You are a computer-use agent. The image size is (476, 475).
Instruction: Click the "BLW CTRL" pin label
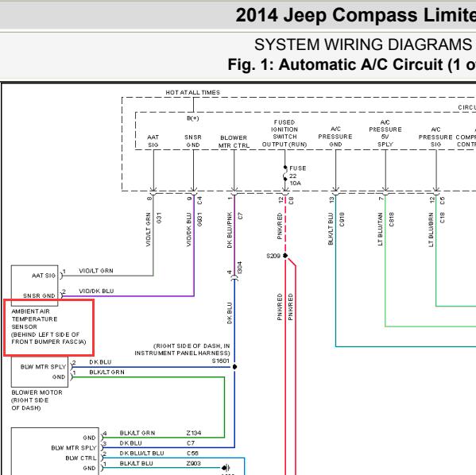[81, 458]
